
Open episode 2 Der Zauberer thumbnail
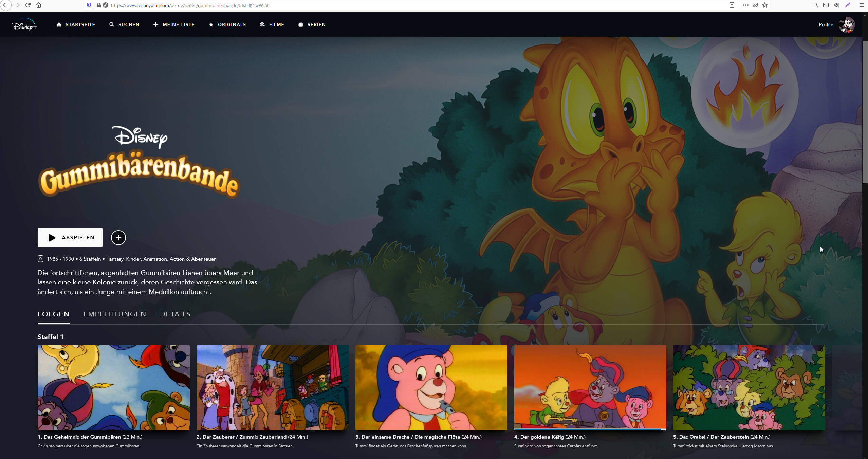273,388
